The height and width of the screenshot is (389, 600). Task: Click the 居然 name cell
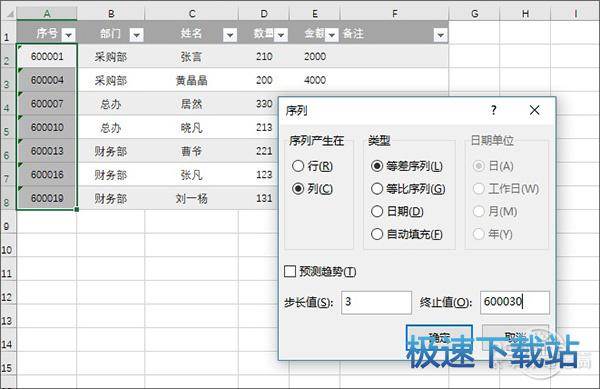point(192,104)
